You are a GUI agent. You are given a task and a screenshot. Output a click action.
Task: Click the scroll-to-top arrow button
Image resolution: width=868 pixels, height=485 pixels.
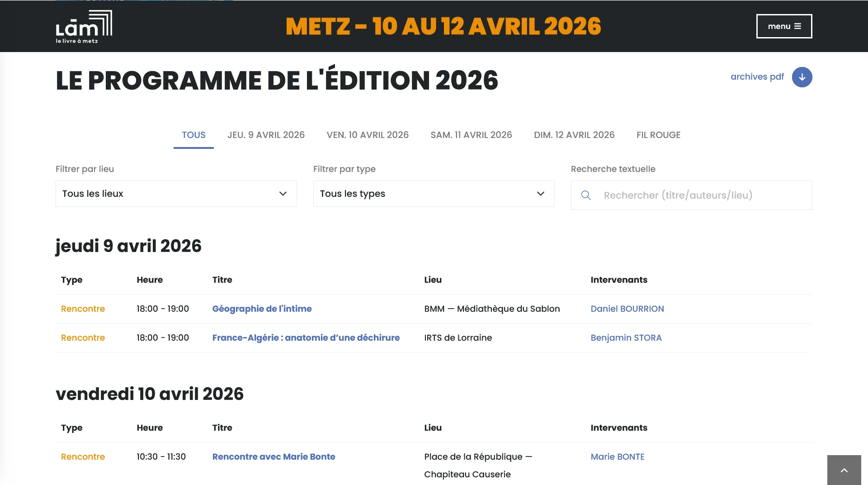click(844, 470)
